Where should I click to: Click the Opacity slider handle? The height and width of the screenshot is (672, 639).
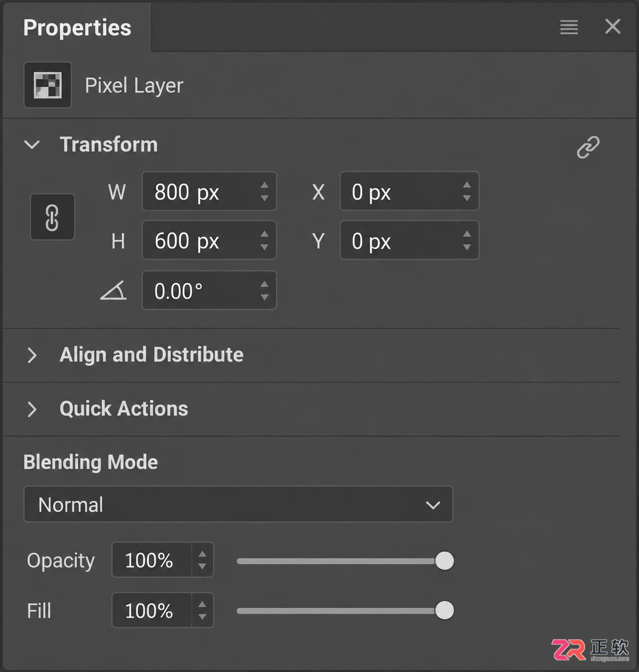click(x=445, y=561)
